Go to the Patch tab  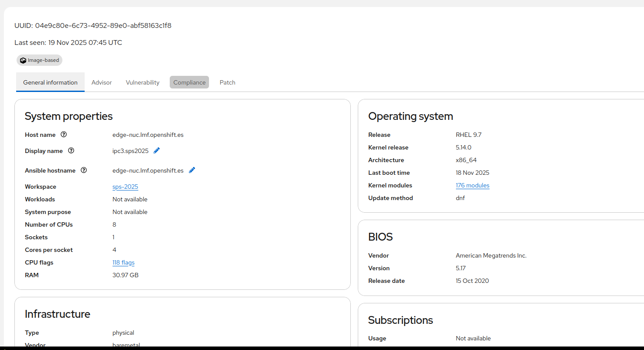click(x=227, y=82)
